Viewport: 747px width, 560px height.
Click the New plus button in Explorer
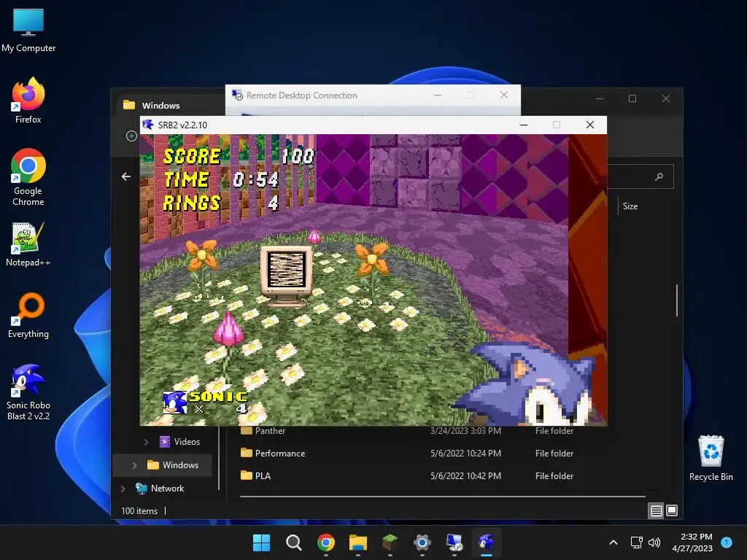click(131, 136)
